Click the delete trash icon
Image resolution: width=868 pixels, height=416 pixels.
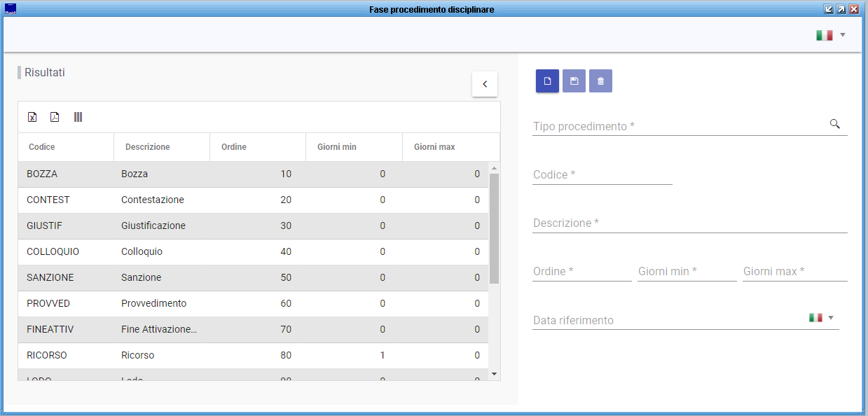point(600,81)
